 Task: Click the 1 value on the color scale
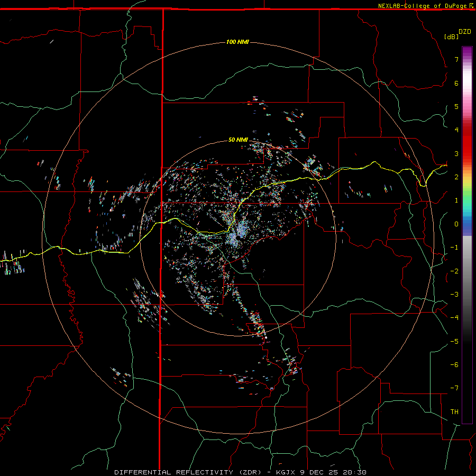[x=456, y=200]
